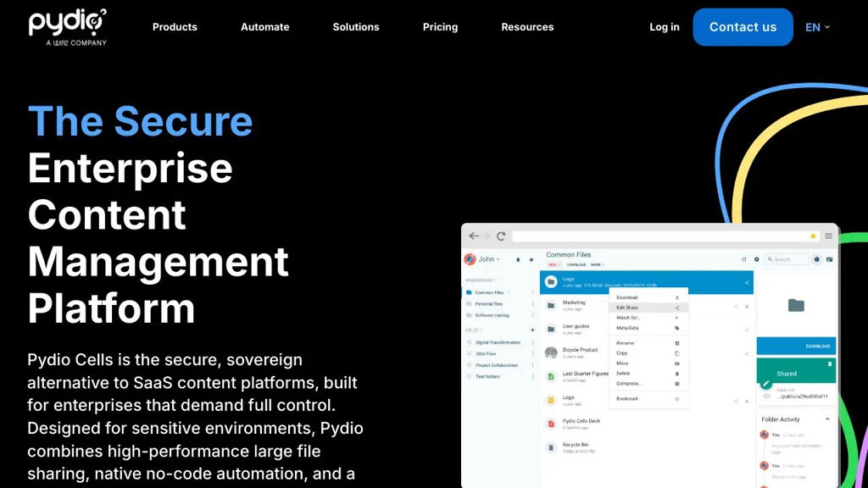
Task: Open the Pydio Cells Deck file
Action: (581, 421)
